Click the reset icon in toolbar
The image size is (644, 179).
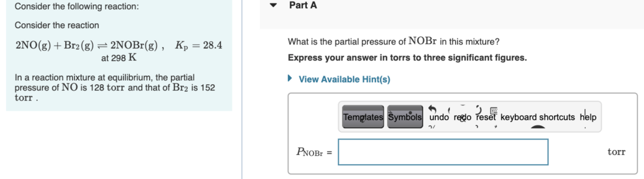(x=486, y=117)
